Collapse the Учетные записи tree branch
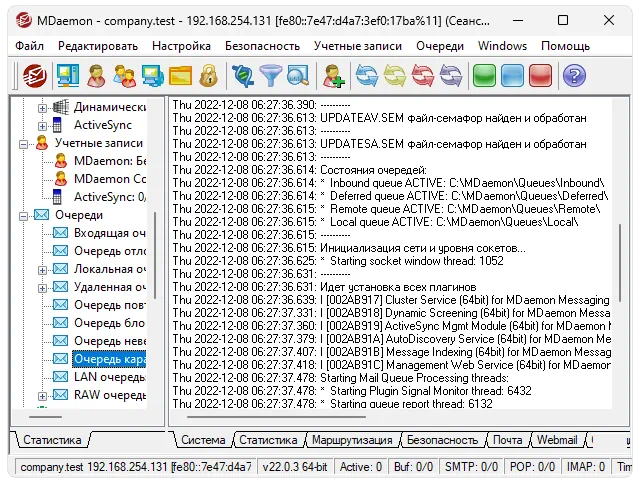The width and height of the screenshot is (639, 484). click(24, 144)
